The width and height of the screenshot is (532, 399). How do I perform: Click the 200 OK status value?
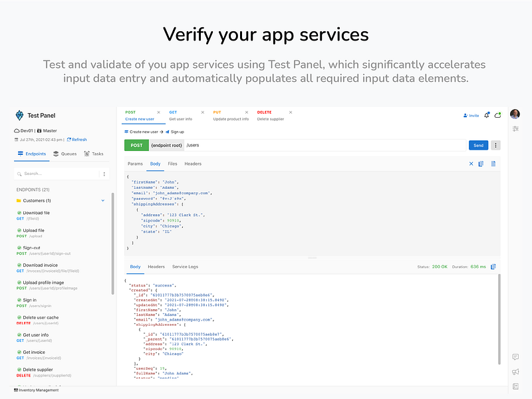tap(440, 267)
